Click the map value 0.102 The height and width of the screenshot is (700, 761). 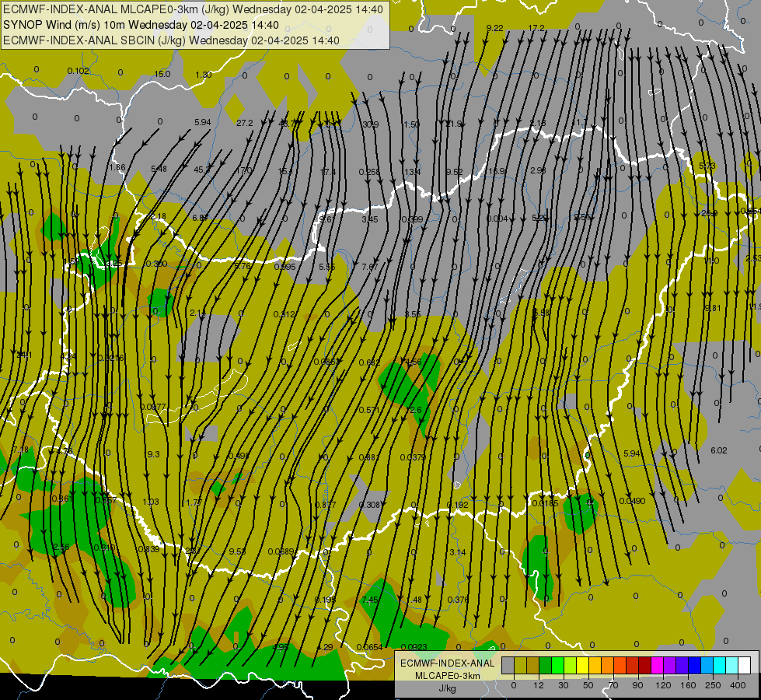[x=79, y=71]
